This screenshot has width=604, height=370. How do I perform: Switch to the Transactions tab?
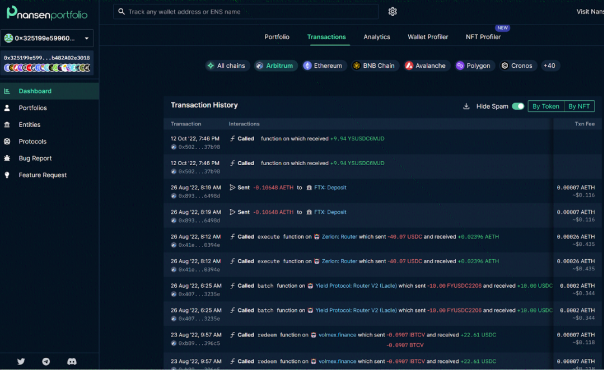click(326, 37)
